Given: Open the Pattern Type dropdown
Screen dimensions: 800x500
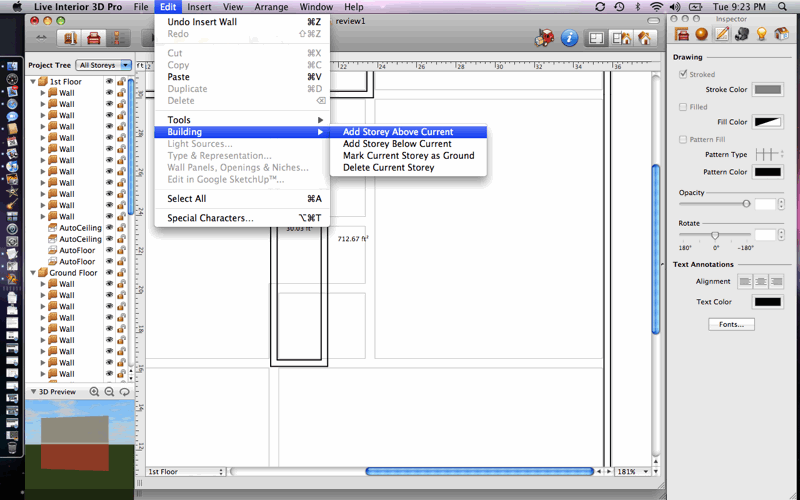Looking at the screenshot, I should [x=769, y=154].
